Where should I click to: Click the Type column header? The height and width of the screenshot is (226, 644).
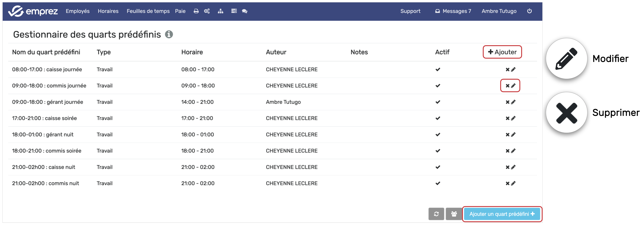click(x=104, y=52)
